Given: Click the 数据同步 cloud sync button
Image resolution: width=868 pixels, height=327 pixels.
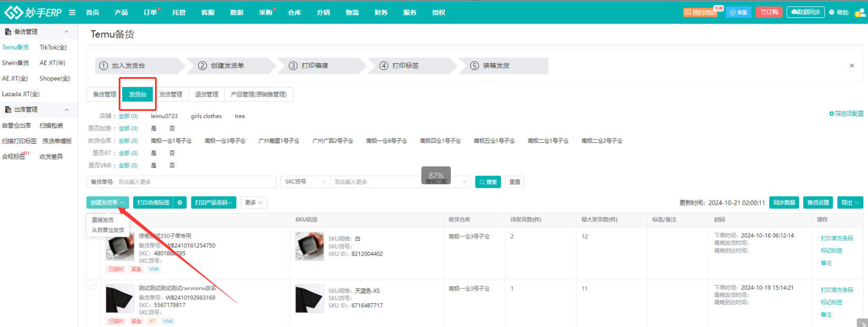Looking at the screenshot, I should [x=805, y=12].
